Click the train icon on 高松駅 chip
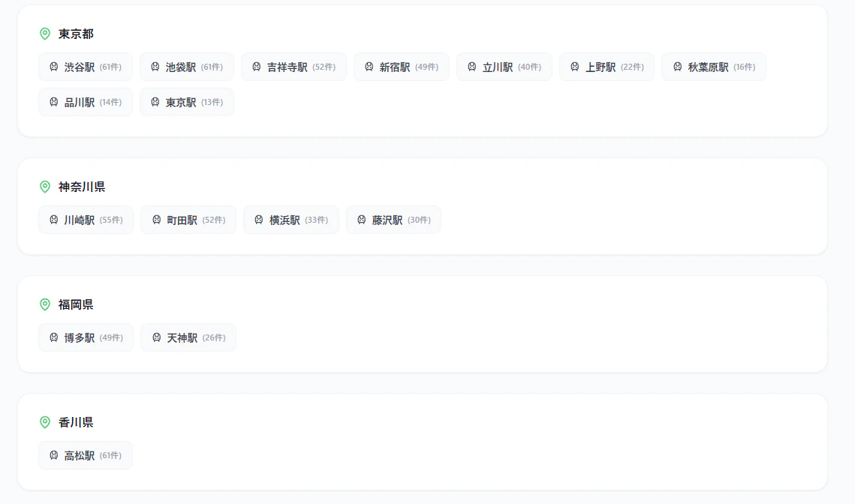Screen dimensions: 855x504 [x=54, y=455]
